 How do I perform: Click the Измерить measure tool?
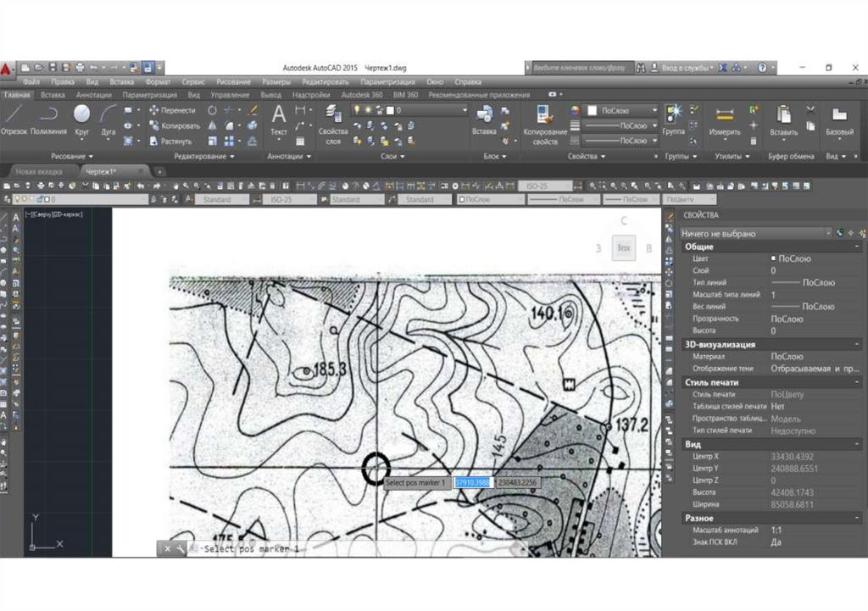pos(725,120)
